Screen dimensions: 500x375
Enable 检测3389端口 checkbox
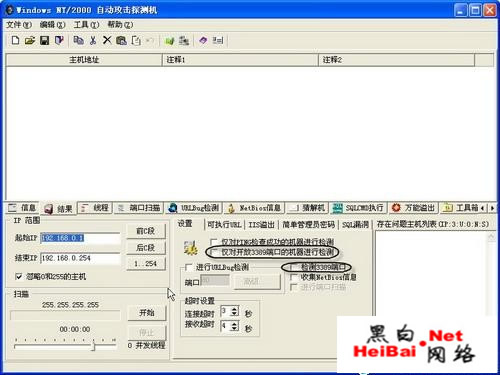coord(294,267)
